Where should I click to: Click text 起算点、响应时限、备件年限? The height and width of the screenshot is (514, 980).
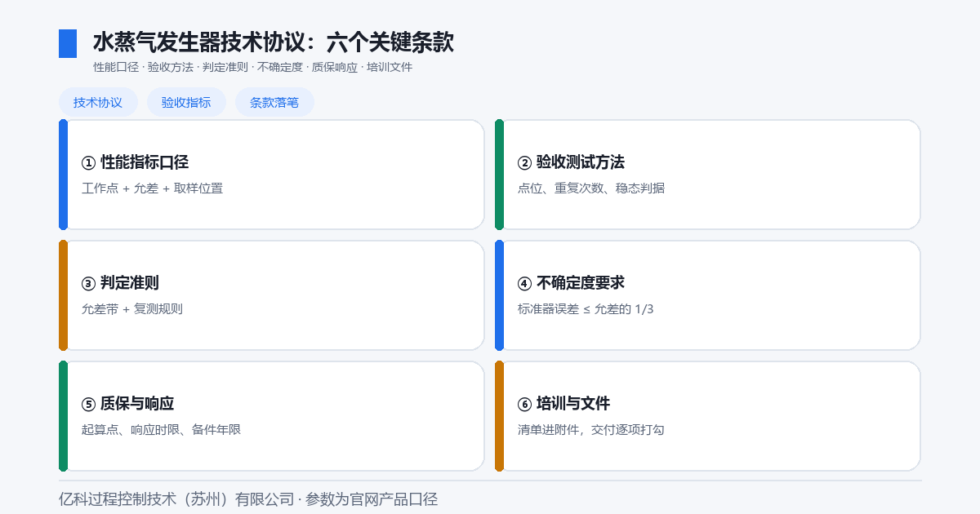coord(161,430)
